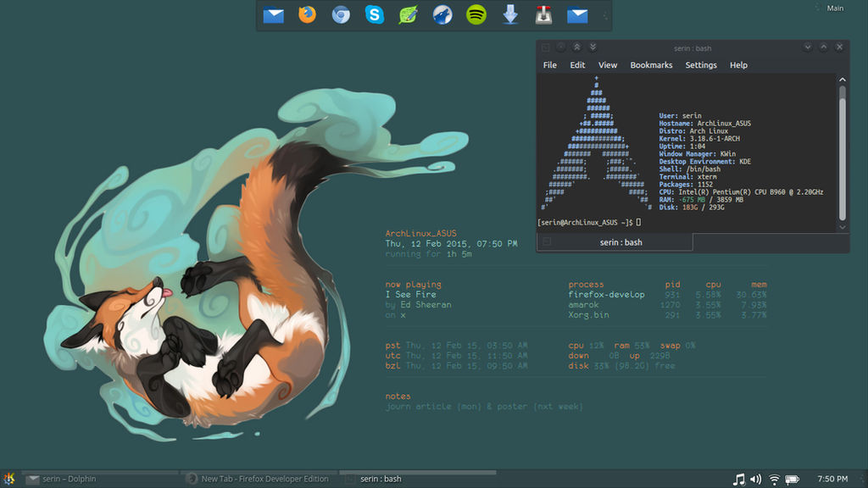Open the Help menu in Konsole
This screenshot has height=488, width=868.
tap(738, 64)
